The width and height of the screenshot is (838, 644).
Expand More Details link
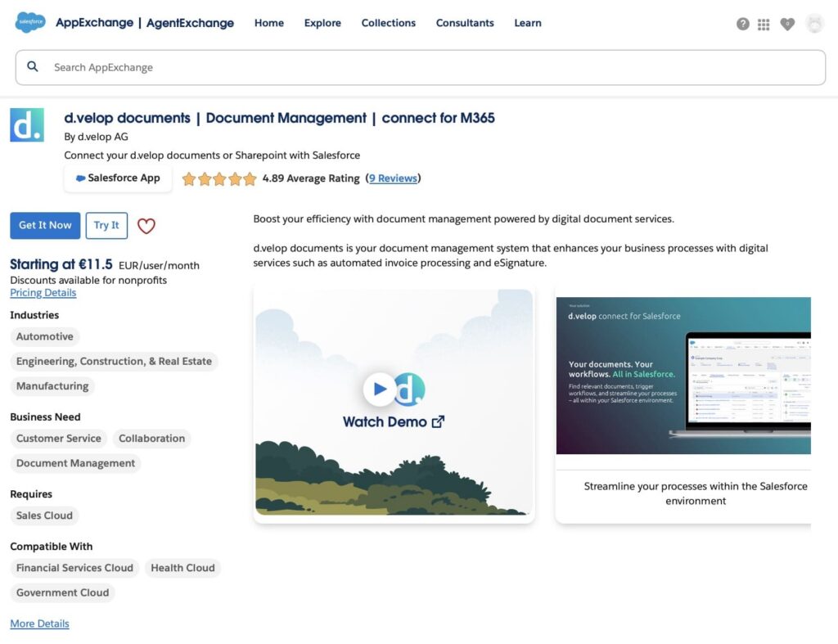tap(39, 624)
